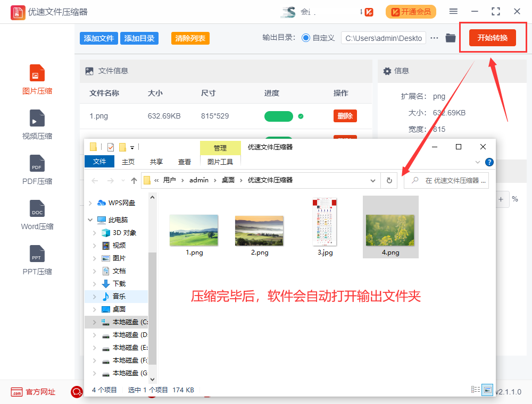Click the green progress bar for 1.png
The image size is (532, 404).
point(279,116)
